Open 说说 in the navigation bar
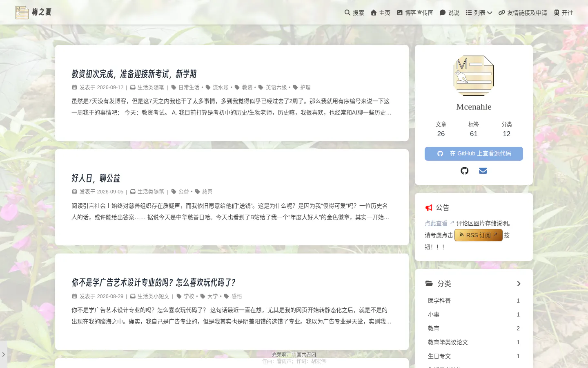This screenshot has height=368, width=588. click(450, 13)
